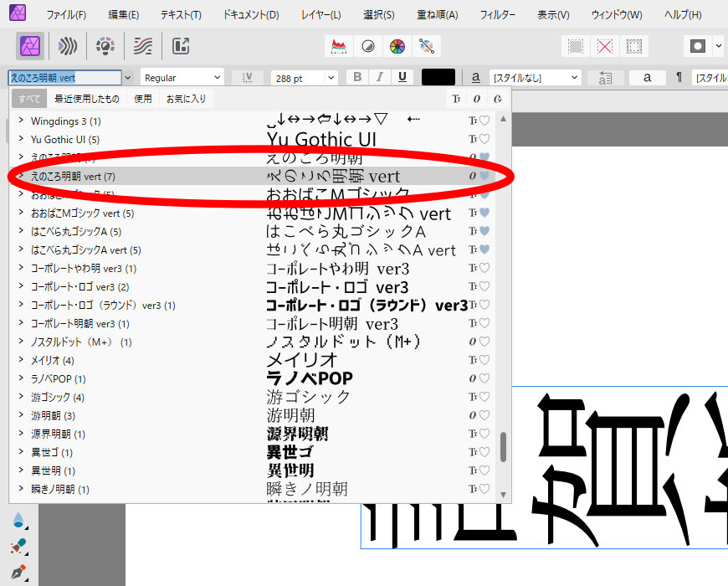This screenshot has width=728, height=586.
Task: Filter font list by TrueType icon
Action: pos(456,99)
